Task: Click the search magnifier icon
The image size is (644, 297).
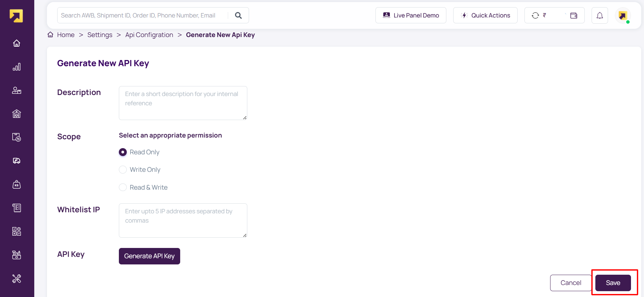Action: [238, 15]
